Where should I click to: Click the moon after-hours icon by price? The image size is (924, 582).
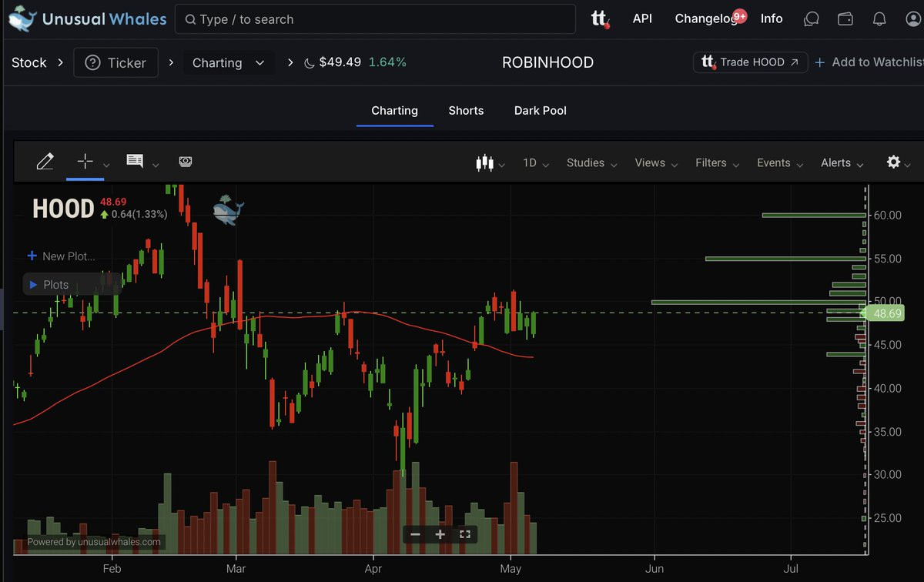tap(310, 63)
